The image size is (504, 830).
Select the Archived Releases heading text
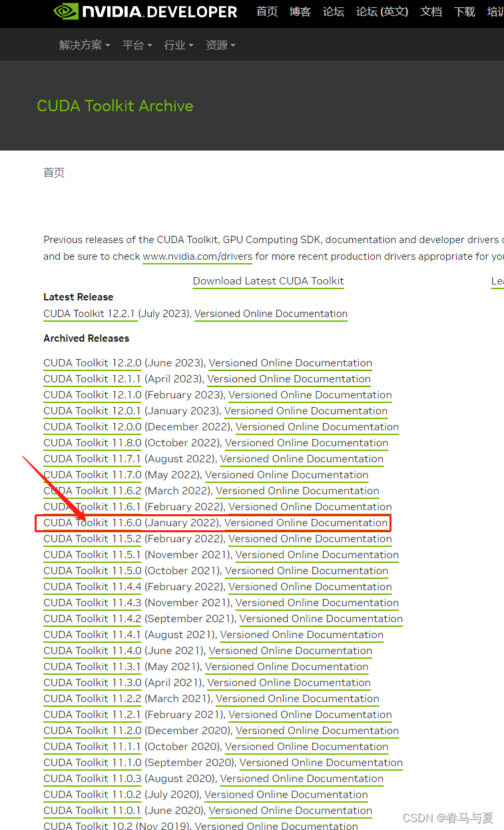pyautogui.click(x=87, y=338)
